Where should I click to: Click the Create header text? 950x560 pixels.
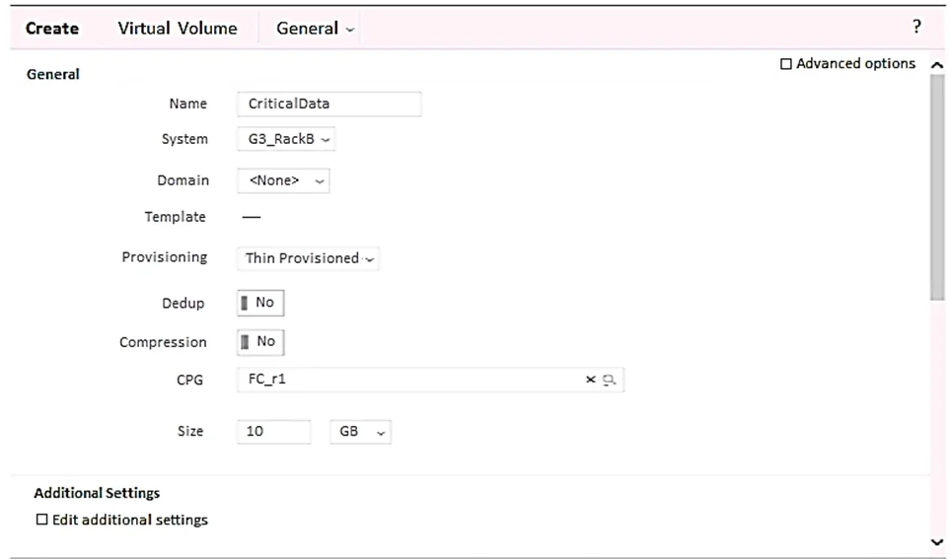[52, 29]
